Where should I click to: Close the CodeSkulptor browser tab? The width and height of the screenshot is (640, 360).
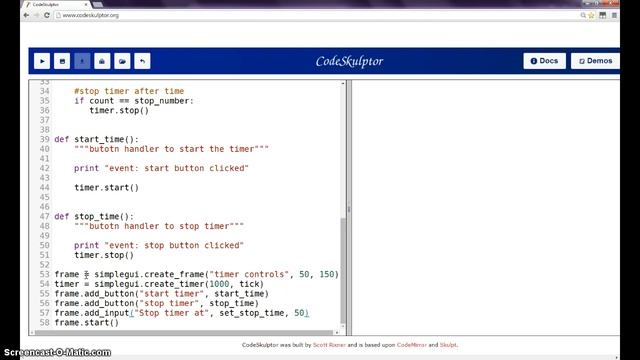click(x=86, y=4)
